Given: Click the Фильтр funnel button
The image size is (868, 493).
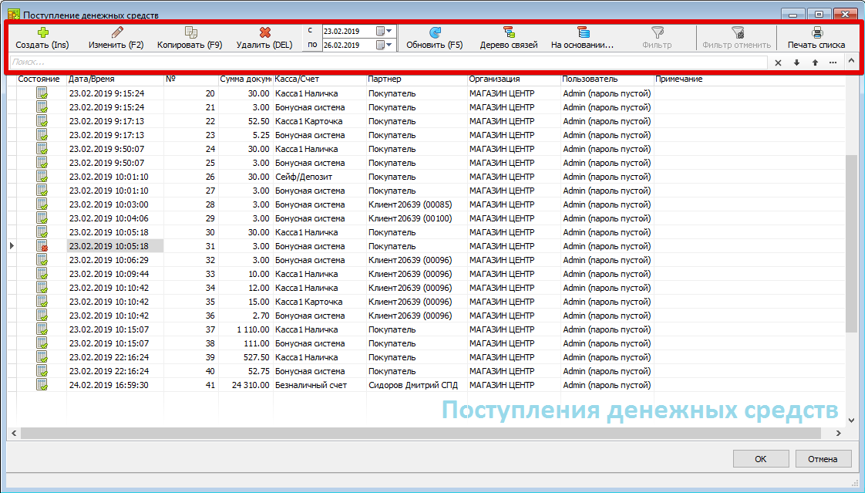Looking at the screenshot, I should [x=657, y=39].
